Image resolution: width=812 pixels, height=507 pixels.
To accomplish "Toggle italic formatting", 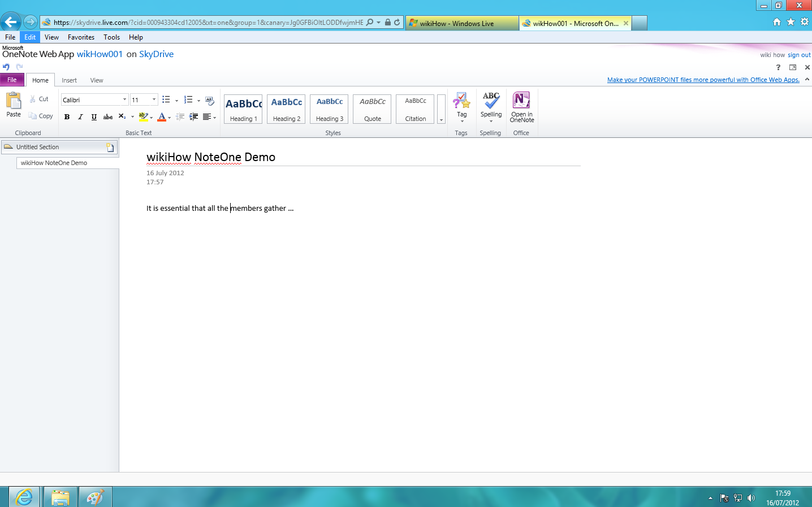I will (x=80, y=117).
